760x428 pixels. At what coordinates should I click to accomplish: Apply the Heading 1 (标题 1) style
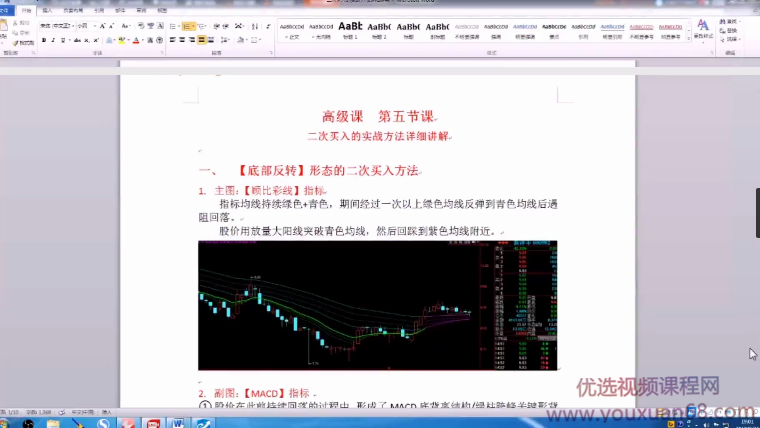click(350, 31)
